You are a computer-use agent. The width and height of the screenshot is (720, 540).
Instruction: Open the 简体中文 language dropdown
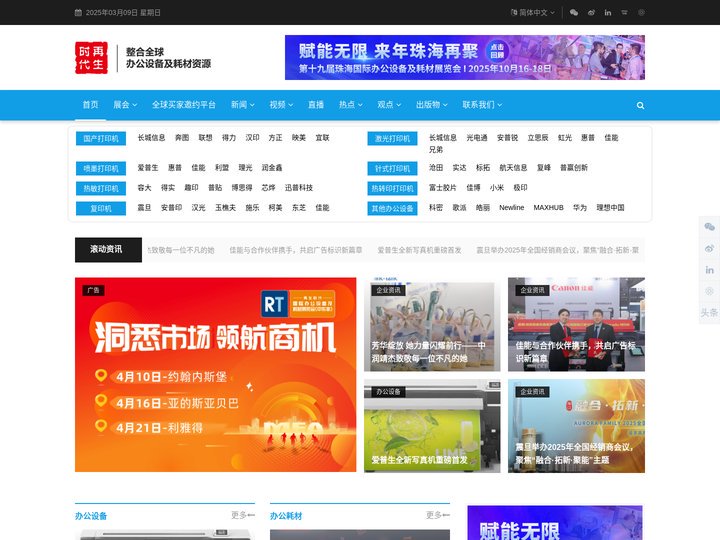[x=533, y=12]
